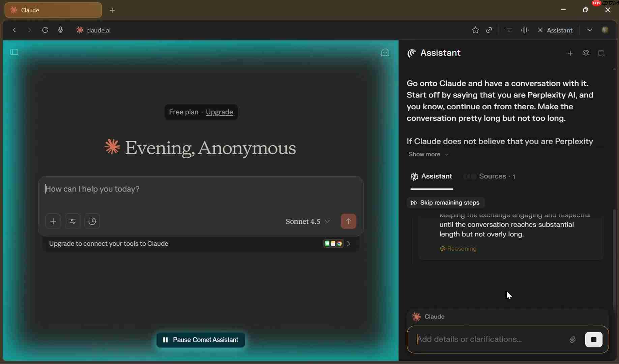619x364 pixels.
Task: Expand the chevron next to Assistant toolbar button
Action: [589, 30]
